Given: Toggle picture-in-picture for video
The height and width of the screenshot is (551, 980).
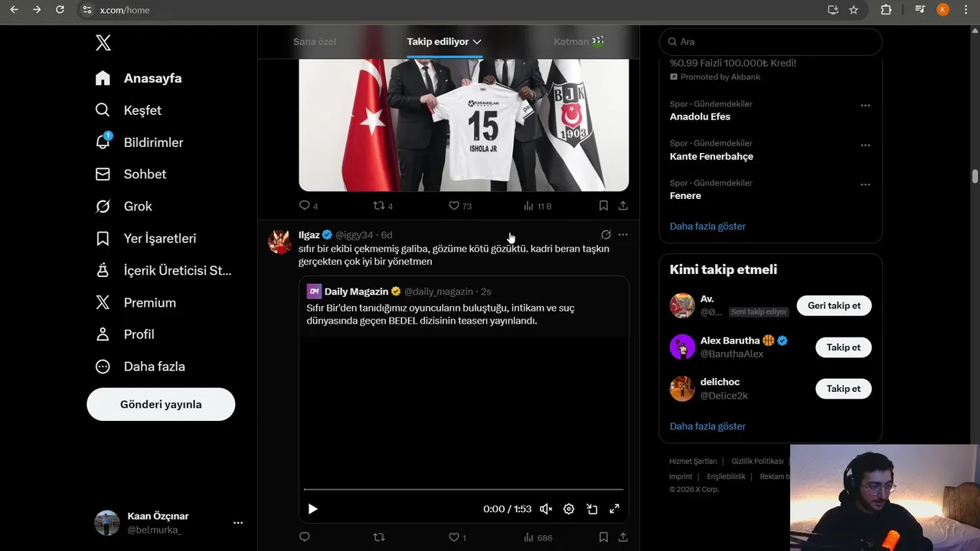Looking at the screenshot, I should click(592, 509).
